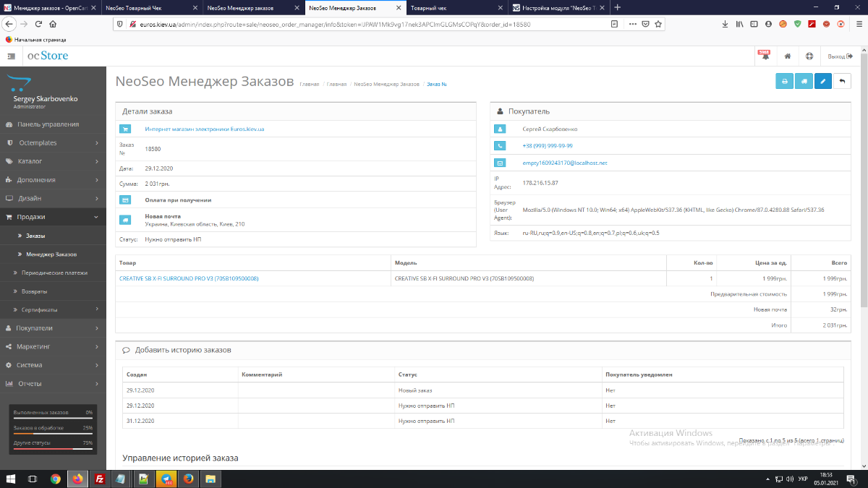Viewport: 868px width, 488px height.
Task: Click order number 18580 value
Action: pos(153,147)
